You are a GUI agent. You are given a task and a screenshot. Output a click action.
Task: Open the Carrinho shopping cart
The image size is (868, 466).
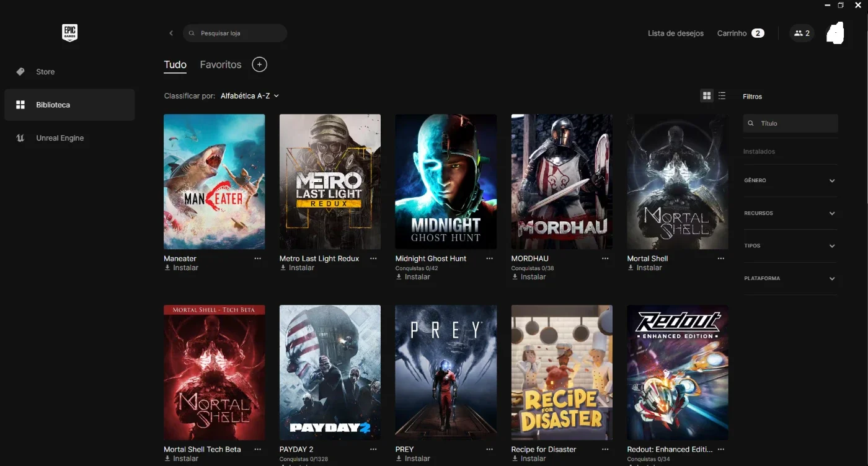tap(740, 33)
